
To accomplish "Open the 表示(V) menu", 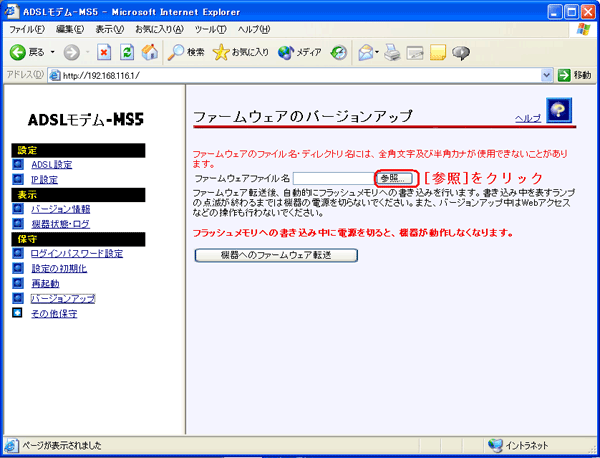I will (x=110, y=29).
